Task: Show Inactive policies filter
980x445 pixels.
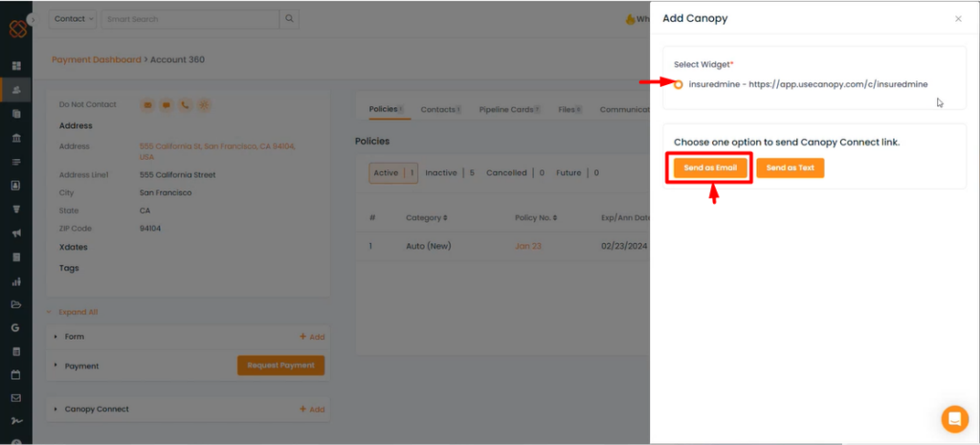Action: pyautogui.click(x=450, y=173)
